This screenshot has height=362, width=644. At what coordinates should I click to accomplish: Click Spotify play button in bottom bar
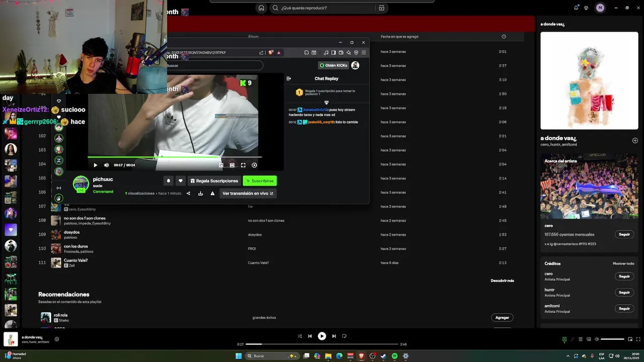(322, 336)
